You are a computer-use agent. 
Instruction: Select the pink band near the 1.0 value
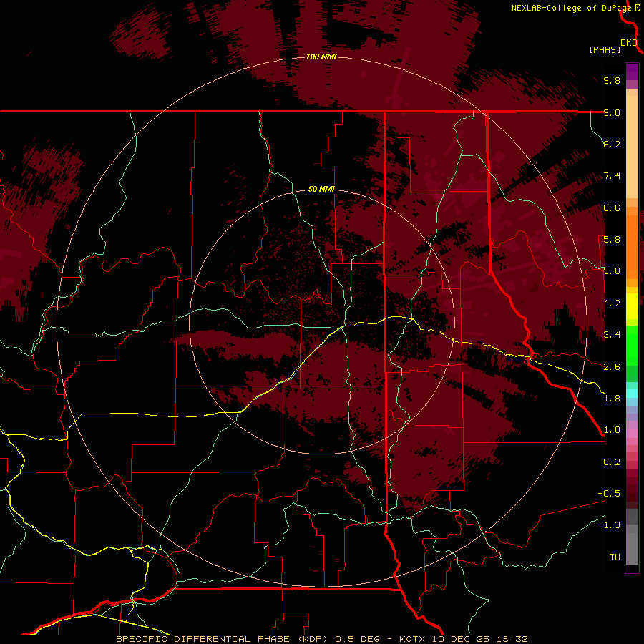click(x=632, y=434)
